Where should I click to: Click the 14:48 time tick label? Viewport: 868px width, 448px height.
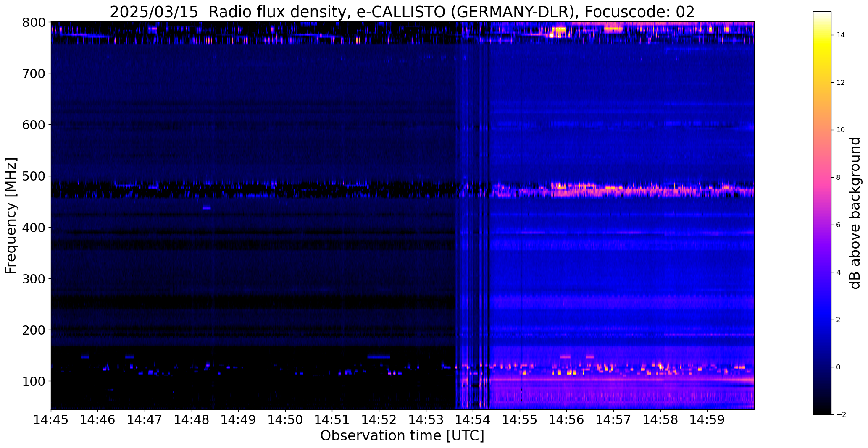pyautogui.click(x=192, y=420)
